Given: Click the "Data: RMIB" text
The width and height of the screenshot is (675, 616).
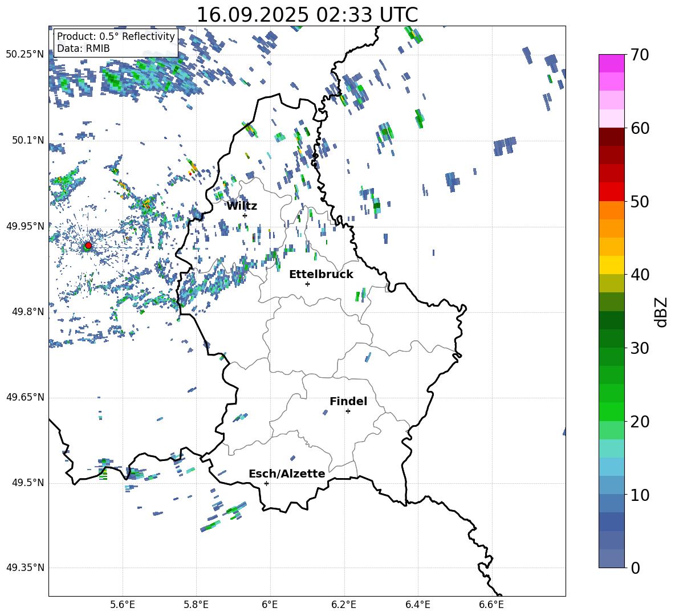Looking at the screenshot, I should (83, 48).
